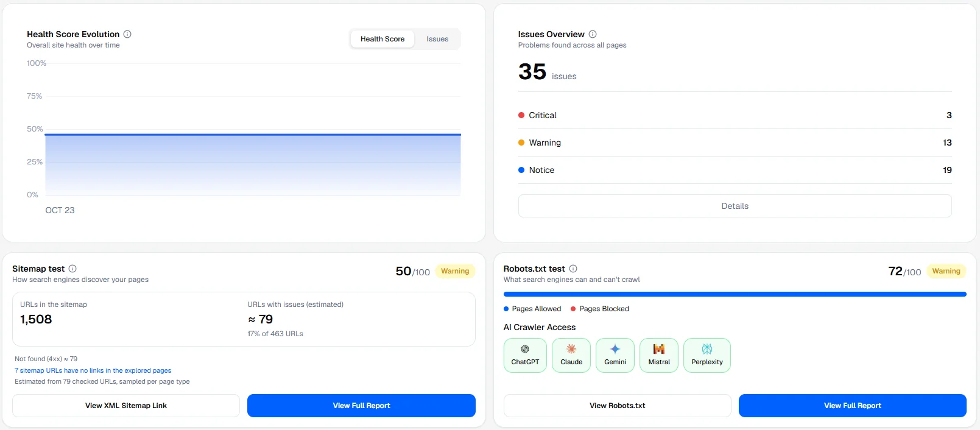Viewport: 980px width, 430px height.
Task: Click the orange Warning severity dot
Action: 521,143
